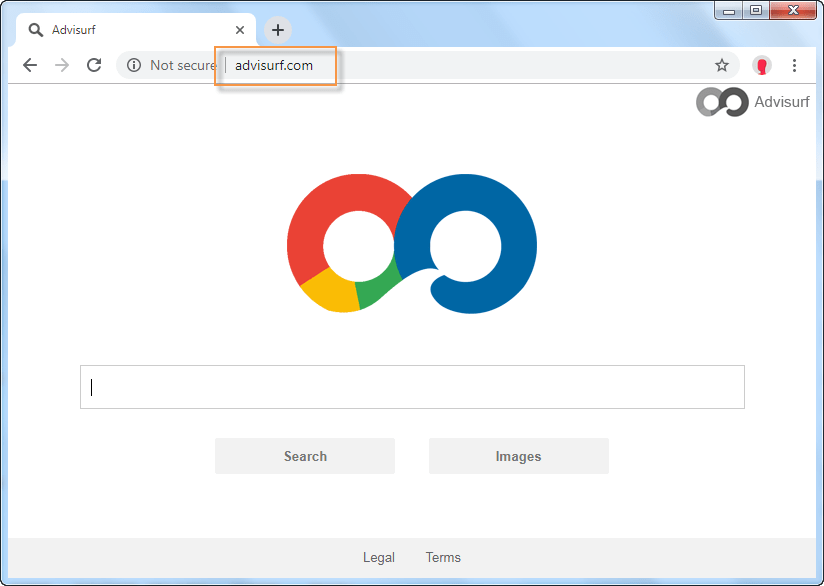Screen dimensions: 824x586
Task: Close the Advisurf tab
Action: [240, 30]
